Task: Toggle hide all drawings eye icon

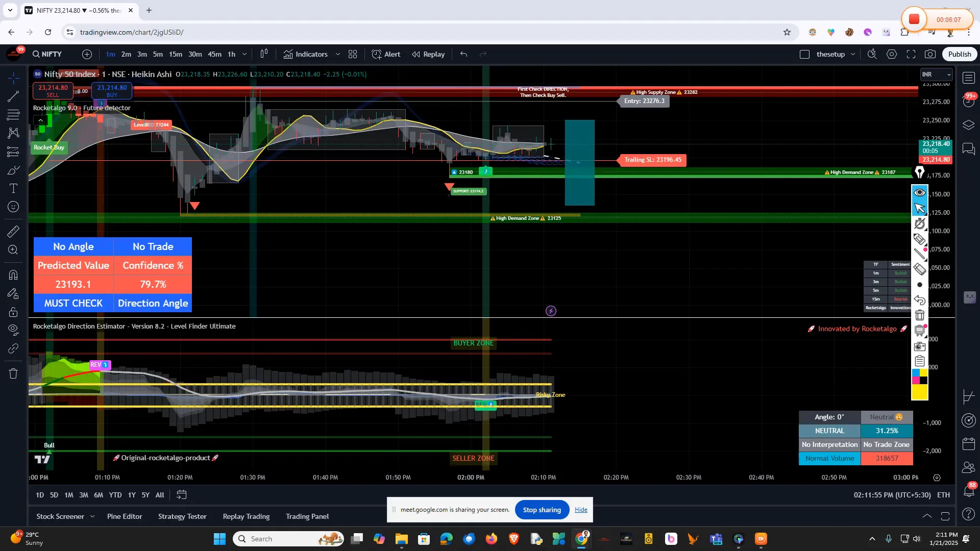Action: pyautogui.click(x=13, y=330)
